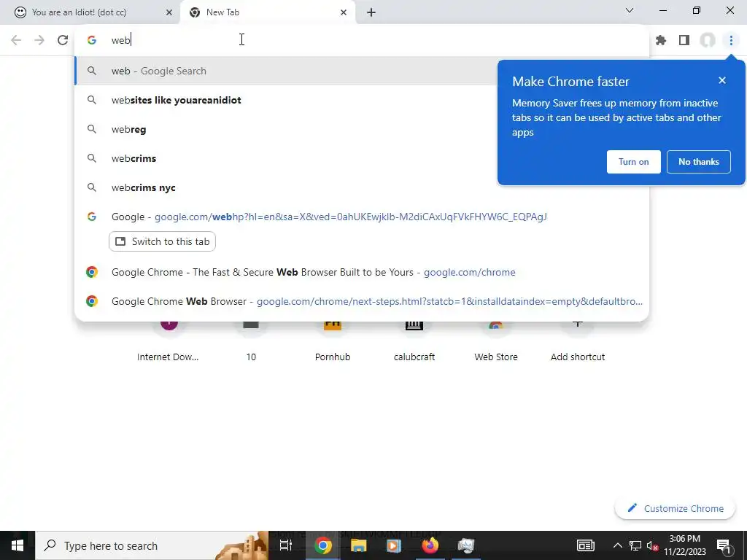Dismiss the 'Make Chrome faster' popup
The width and height of the screenshot is (747, 560).
pyautogui.click(x=722, y=80)
